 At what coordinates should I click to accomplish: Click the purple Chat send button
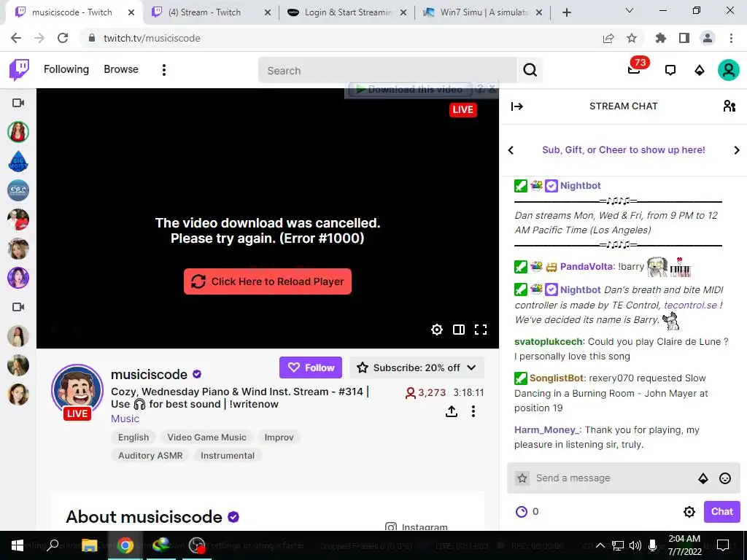point(721,511)
